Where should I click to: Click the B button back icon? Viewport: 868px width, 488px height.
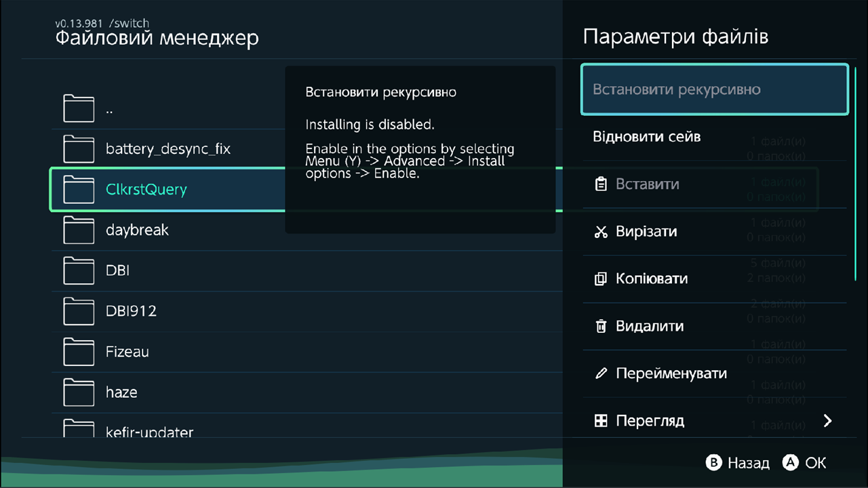tap(713, 463)
